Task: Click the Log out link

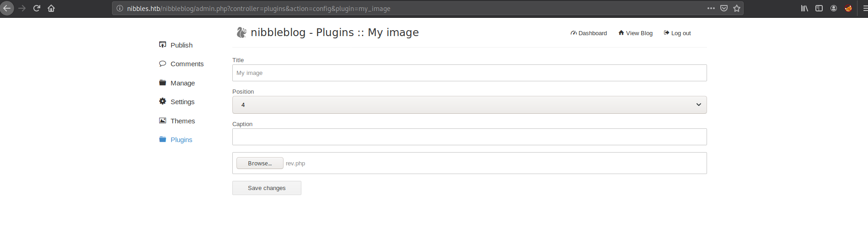Action: click(x=677, y=33)
